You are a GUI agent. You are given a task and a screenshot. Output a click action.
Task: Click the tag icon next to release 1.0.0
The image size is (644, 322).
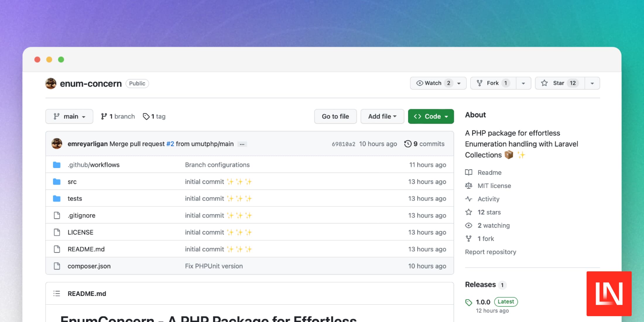click(x=469, y=302)
